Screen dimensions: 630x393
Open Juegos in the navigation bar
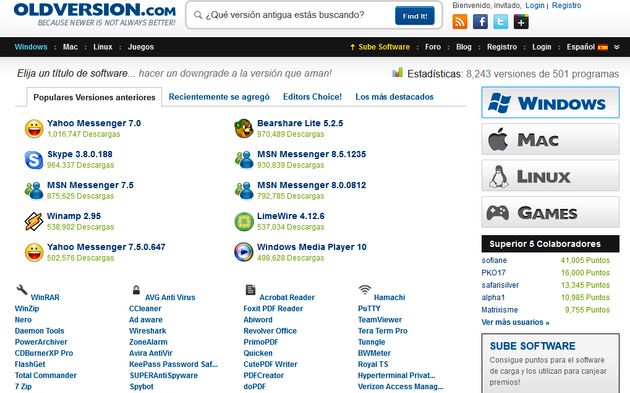pyautogui.click(x=141, y=47)
